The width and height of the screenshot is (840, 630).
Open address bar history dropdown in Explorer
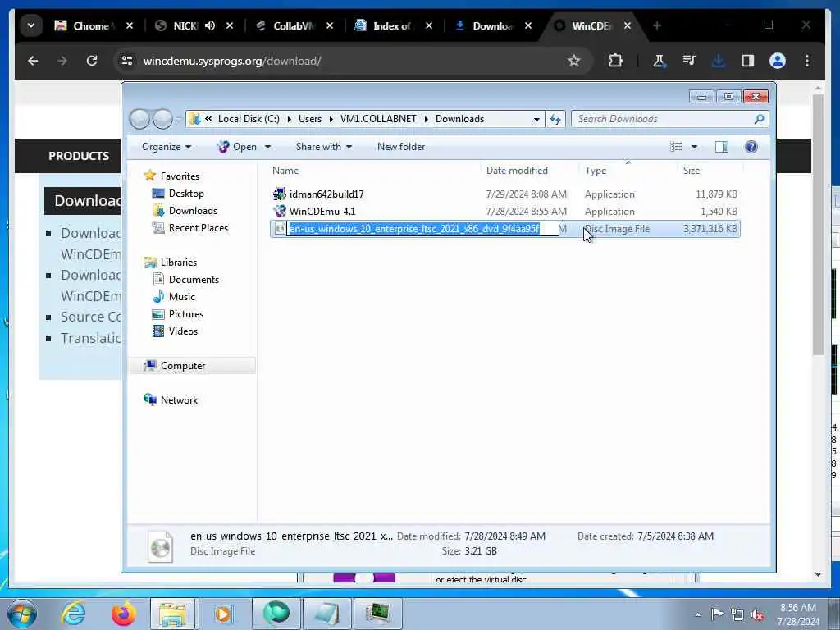click(x=536, y=120)
